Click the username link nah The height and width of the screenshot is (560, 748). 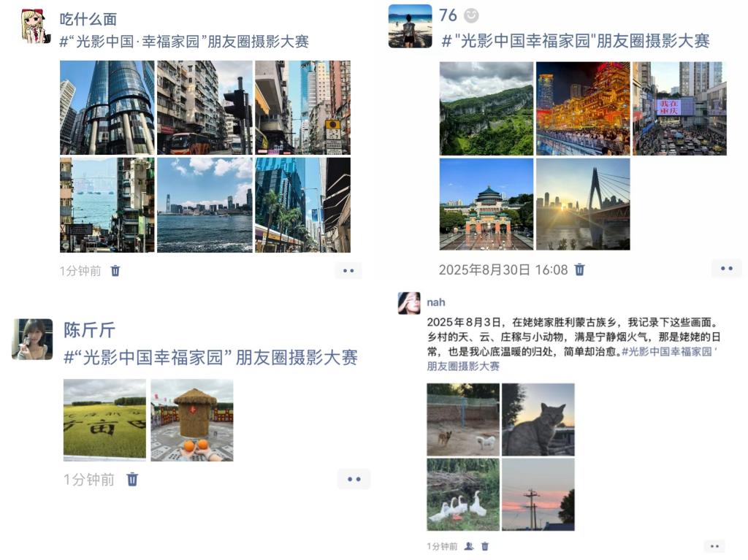435,302
